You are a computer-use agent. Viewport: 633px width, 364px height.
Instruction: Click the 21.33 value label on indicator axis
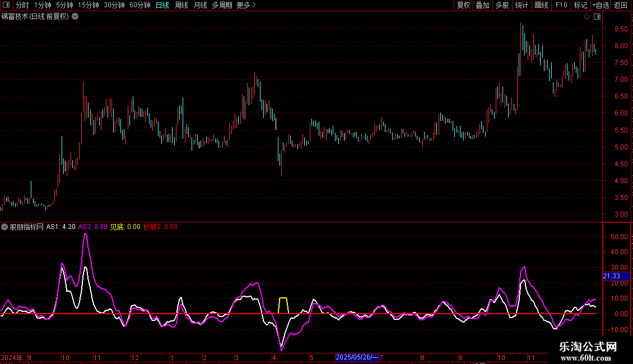coord(612,276)
